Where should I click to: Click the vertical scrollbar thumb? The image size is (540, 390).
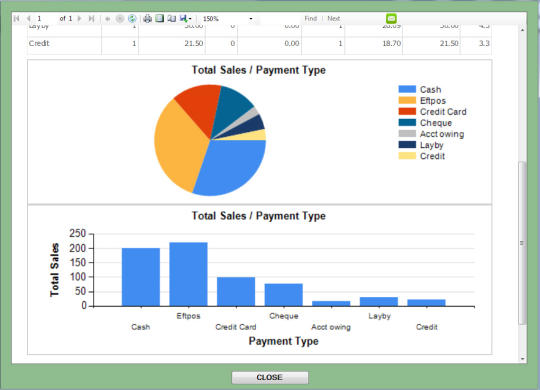[x=522, y=243]
